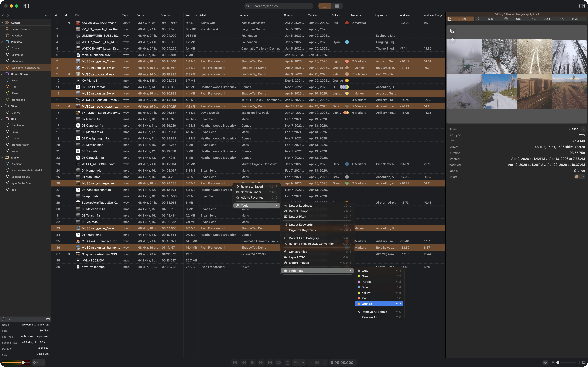Toggle the list view mode button

[x=324, y=6]
